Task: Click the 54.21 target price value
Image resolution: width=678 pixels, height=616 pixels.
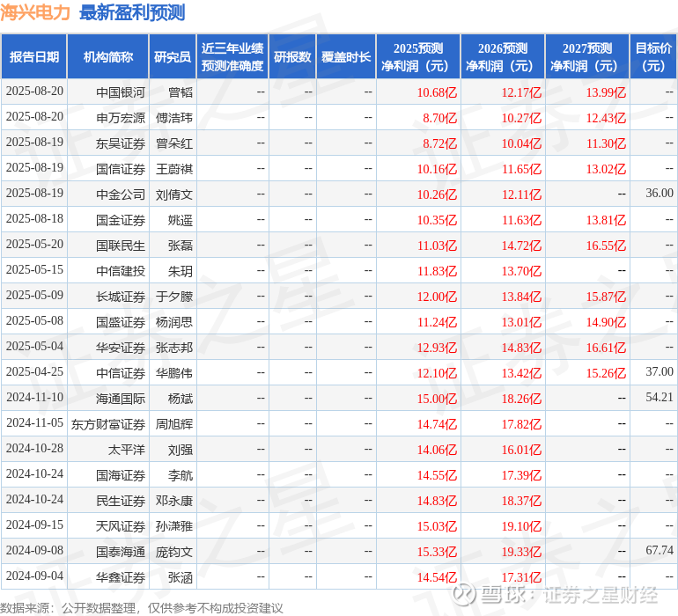Action: [x=660, y=397]
